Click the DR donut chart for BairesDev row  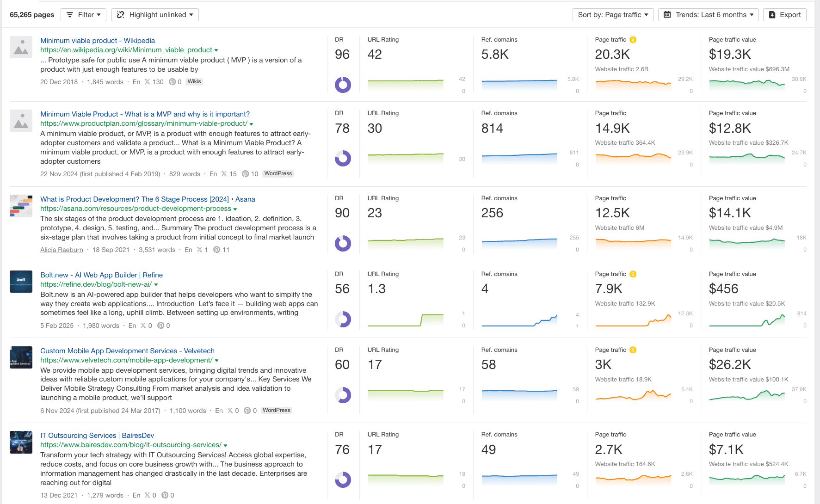[343, 479]
